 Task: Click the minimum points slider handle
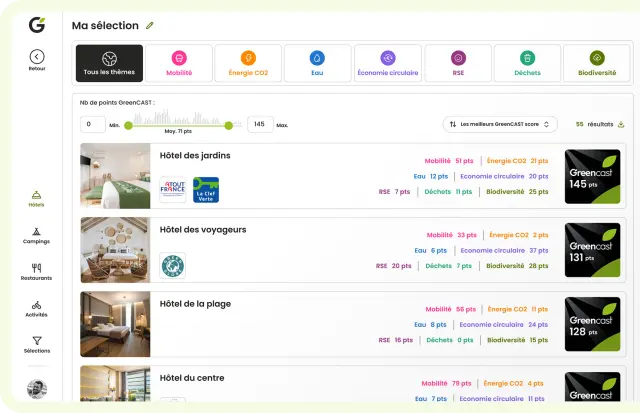(128, 125)
